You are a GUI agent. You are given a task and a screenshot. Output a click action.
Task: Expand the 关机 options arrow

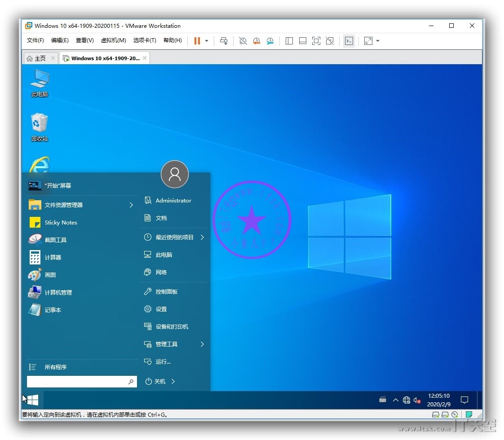pos(173,381)
